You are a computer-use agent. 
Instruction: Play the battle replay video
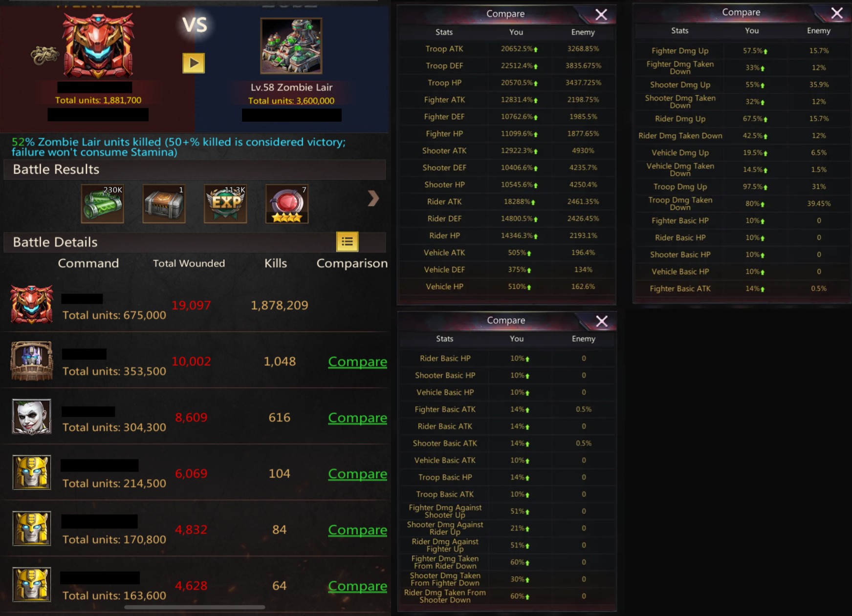click(x=194, y=63)
